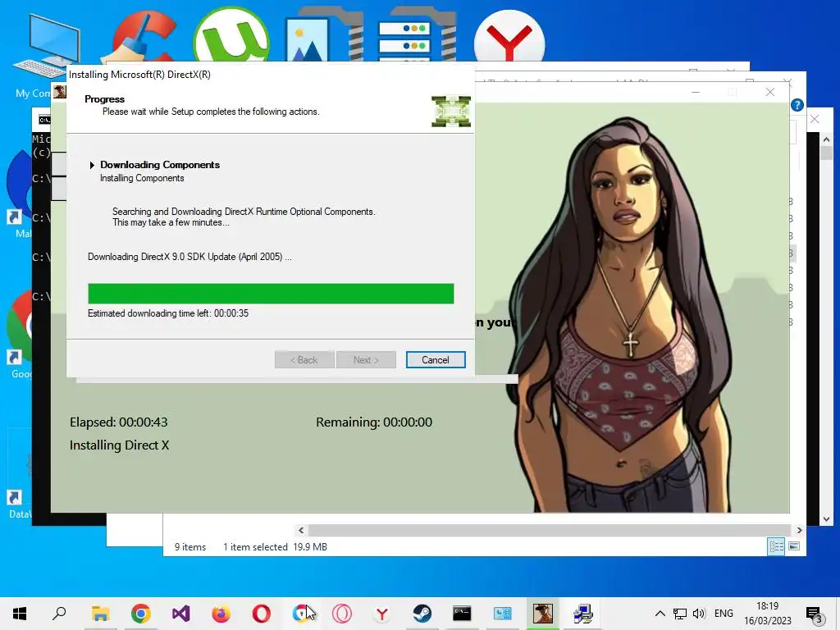Open File Explorer from the taskbar
Screen dimensions: 840x630
(x=100, y=614)
